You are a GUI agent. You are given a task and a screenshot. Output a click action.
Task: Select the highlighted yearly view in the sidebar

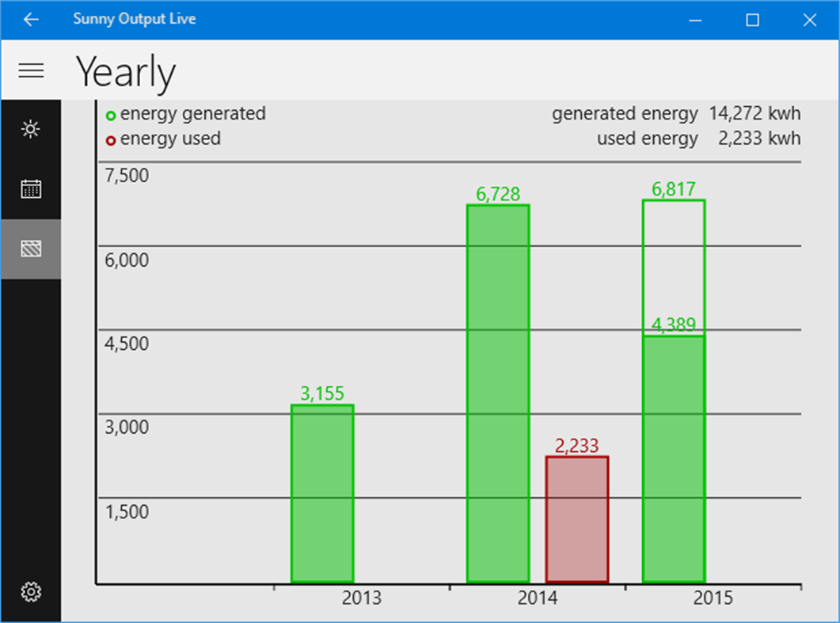[x=31, y=248]
